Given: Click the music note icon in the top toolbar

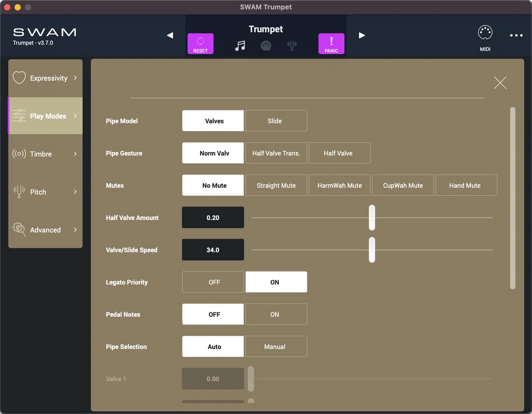Looking at the screenshot, I should 240,46.
